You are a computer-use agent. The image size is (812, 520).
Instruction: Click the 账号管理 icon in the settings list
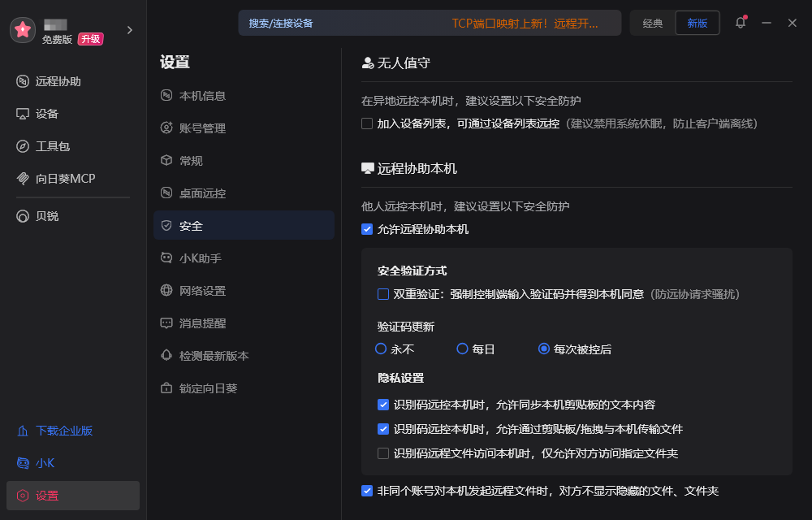point(166,128)
